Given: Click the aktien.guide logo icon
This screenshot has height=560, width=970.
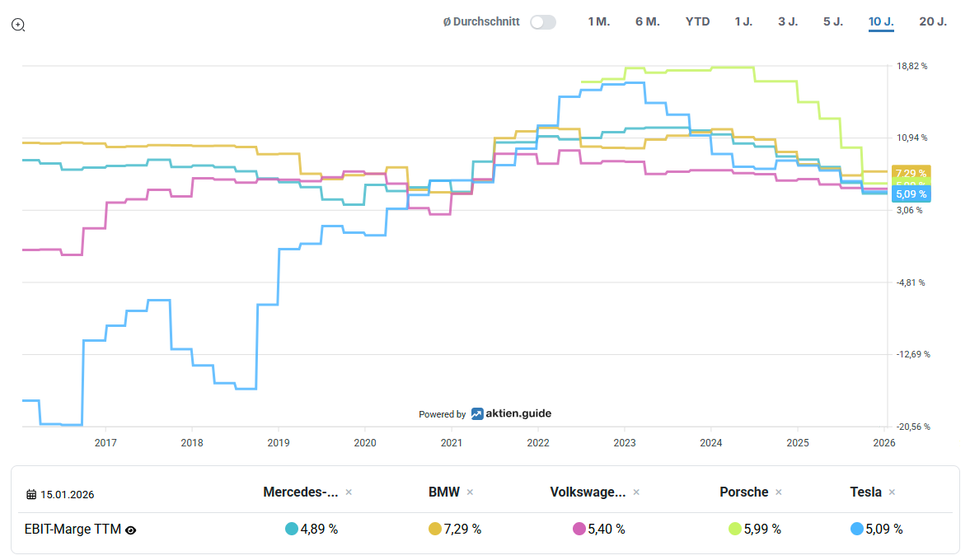Looking at the screenshot, I should click(477, 414).
